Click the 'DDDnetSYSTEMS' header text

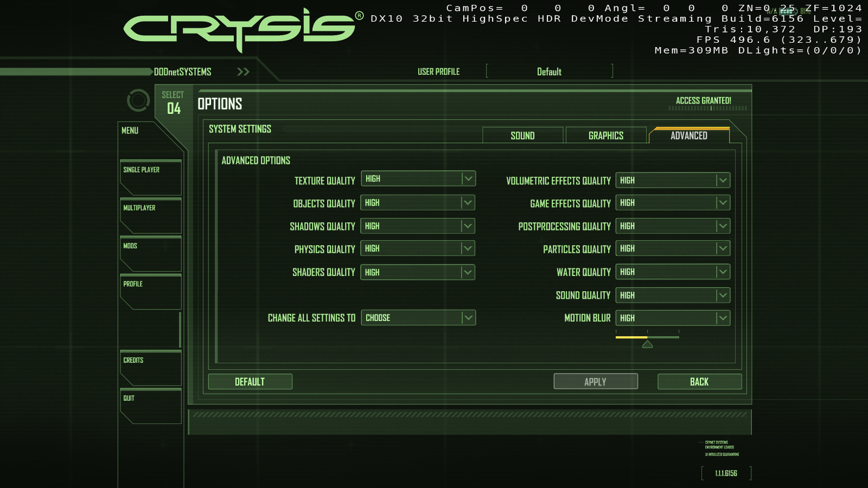pos(183,72)
